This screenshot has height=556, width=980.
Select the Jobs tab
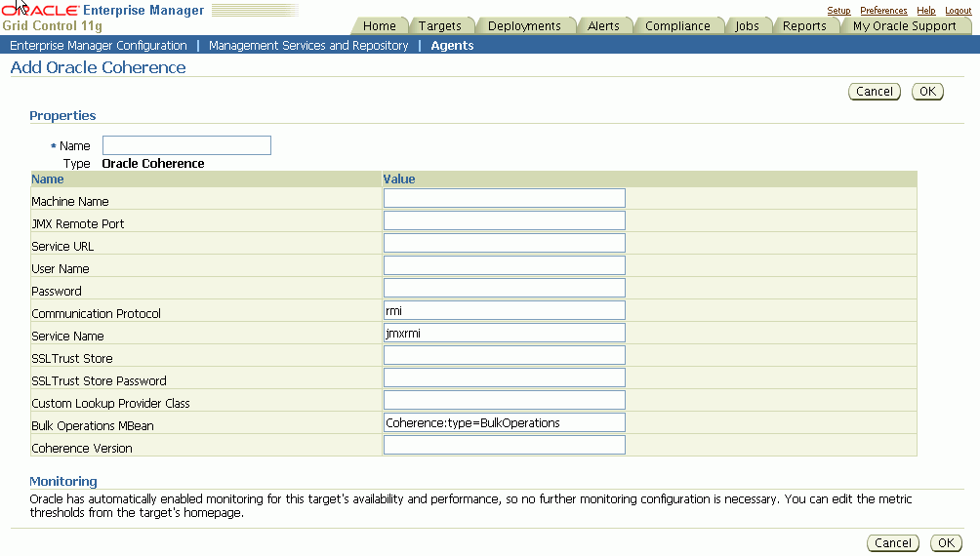[x=747, y=25]
